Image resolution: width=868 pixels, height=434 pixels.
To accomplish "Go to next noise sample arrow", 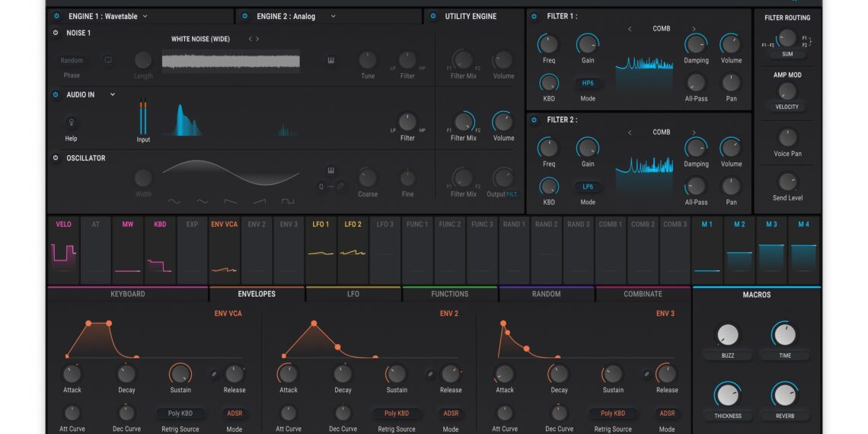I will (257, 39).
